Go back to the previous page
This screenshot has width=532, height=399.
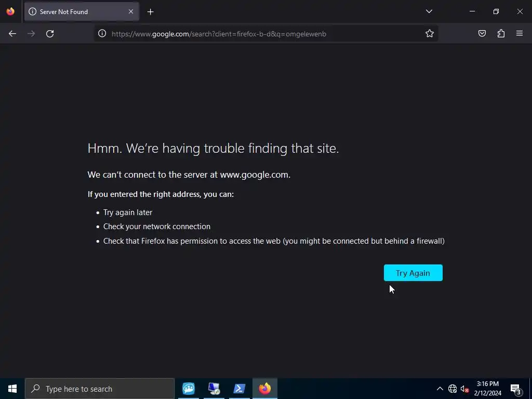[x=12, y=34]
